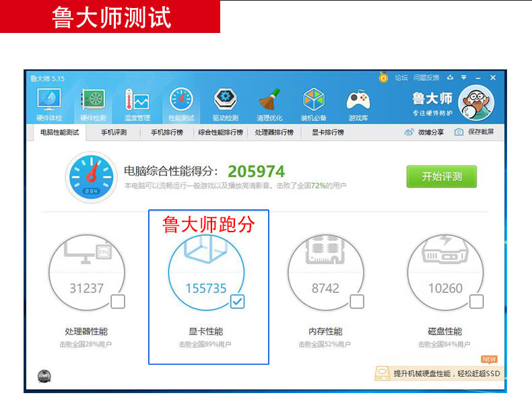This screenshot has width=532, height=414.
Task: Click the speedometer gauge score icon
Action: 92,176
